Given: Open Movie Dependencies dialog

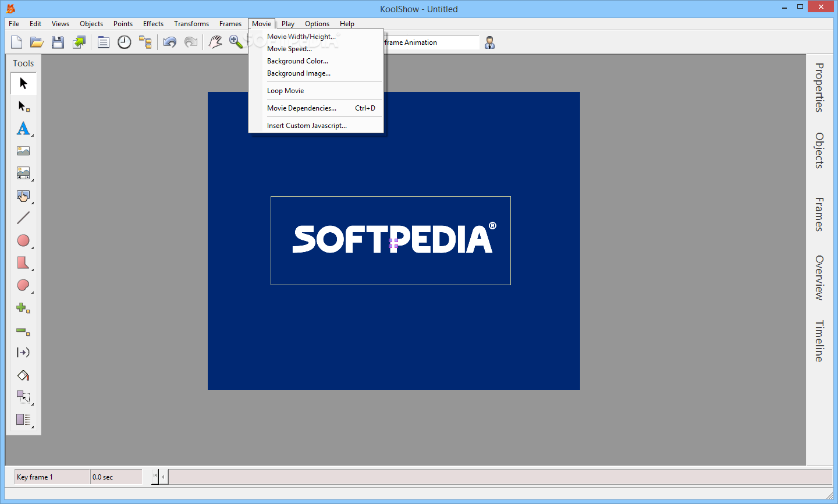Looking at the screenshot, I should click(316, 108).
